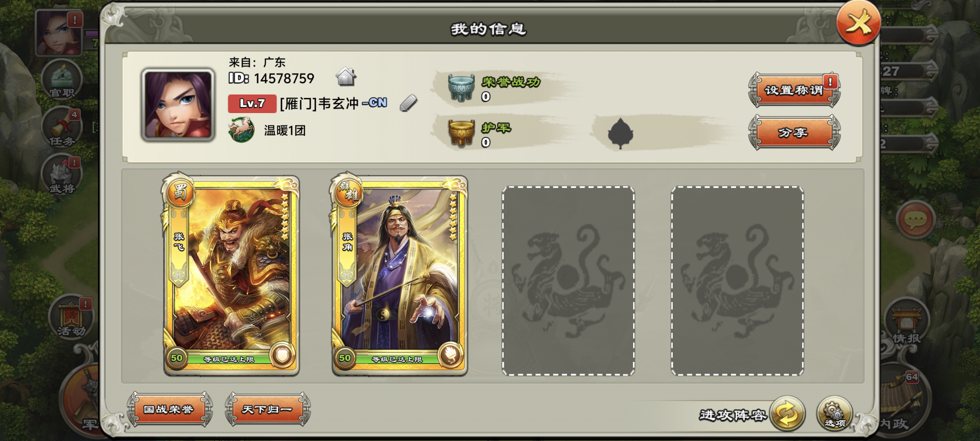
Task: Close the 我的信息 panel
Action: (x=858, y=23)
